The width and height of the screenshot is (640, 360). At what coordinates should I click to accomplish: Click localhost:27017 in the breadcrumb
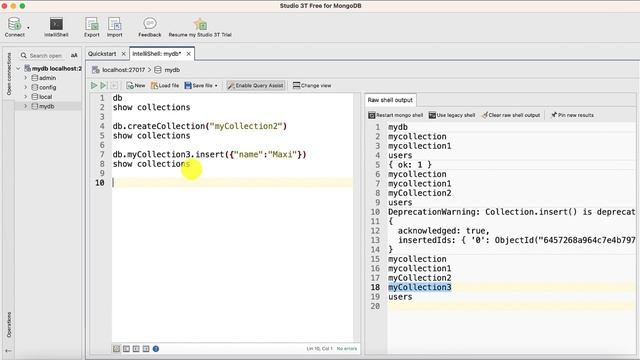pos(123,70)
